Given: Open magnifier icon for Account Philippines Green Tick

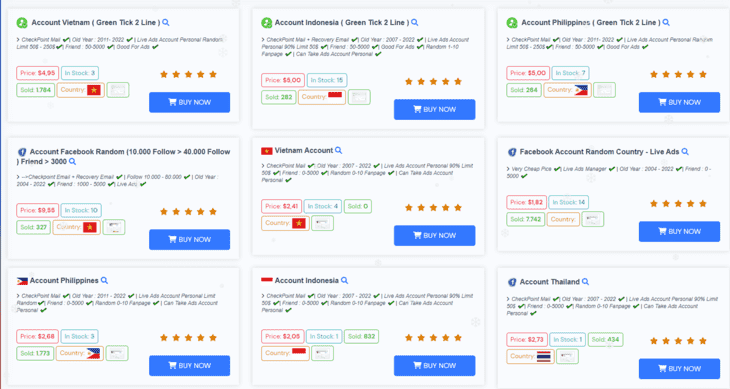Looking at the screenshot, I should pos(666,22).
